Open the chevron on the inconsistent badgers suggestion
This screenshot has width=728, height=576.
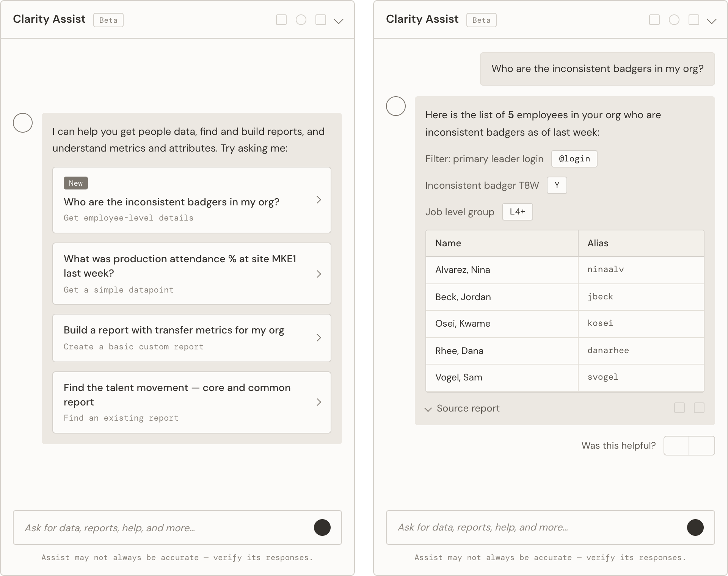(319, 200)
